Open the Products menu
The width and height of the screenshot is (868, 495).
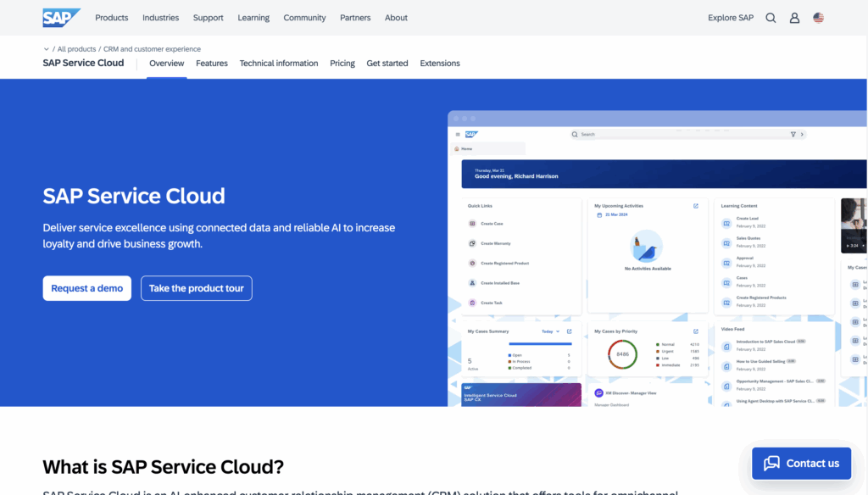click(111, 18)
